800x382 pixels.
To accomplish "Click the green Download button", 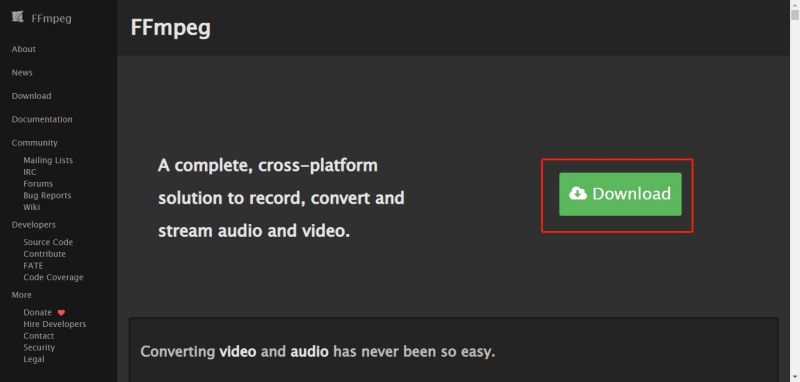I will [620, 194].
